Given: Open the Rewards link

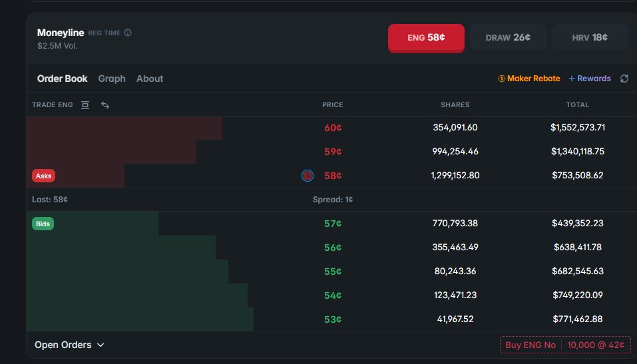Looking at the screenshot, I should (x=590, y=79).
